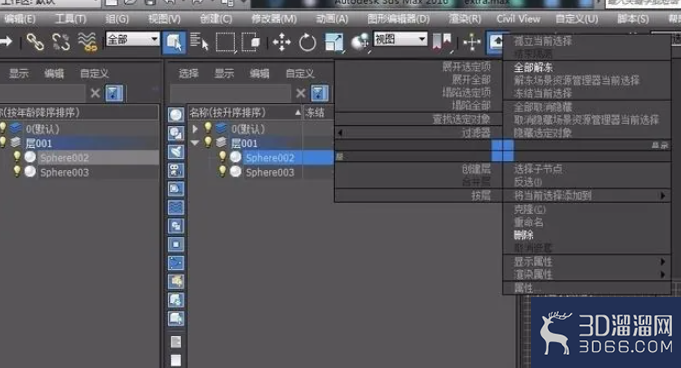Screen dimensions: 681x368
Task: Collapse the 层001 layer in right explorer
Action: pyautogui.click(x=195, y=143)
